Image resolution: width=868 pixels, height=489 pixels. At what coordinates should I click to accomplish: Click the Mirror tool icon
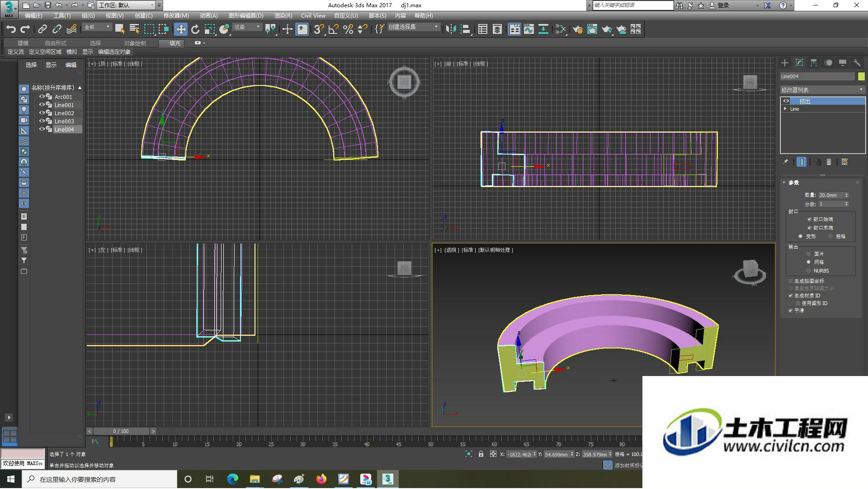tap(451, 29)
